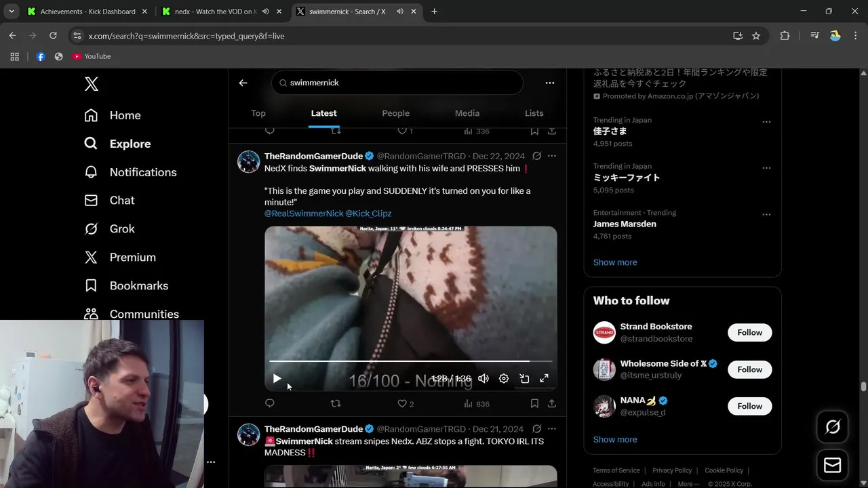Screen dimensions: 868x488
Task: Open Terms of Service link
Action: pos(616,470)
